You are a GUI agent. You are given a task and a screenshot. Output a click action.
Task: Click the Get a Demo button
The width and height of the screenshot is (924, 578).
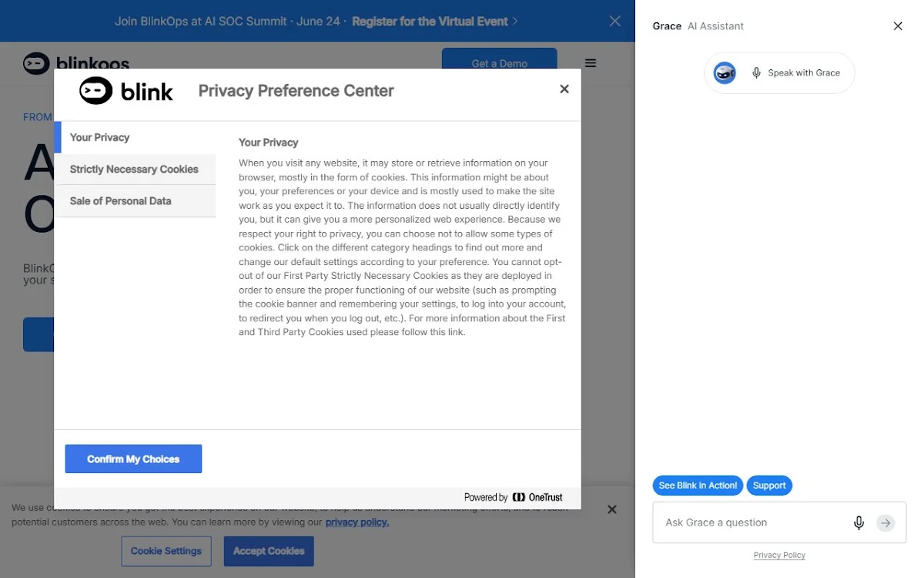coord(499,63)
